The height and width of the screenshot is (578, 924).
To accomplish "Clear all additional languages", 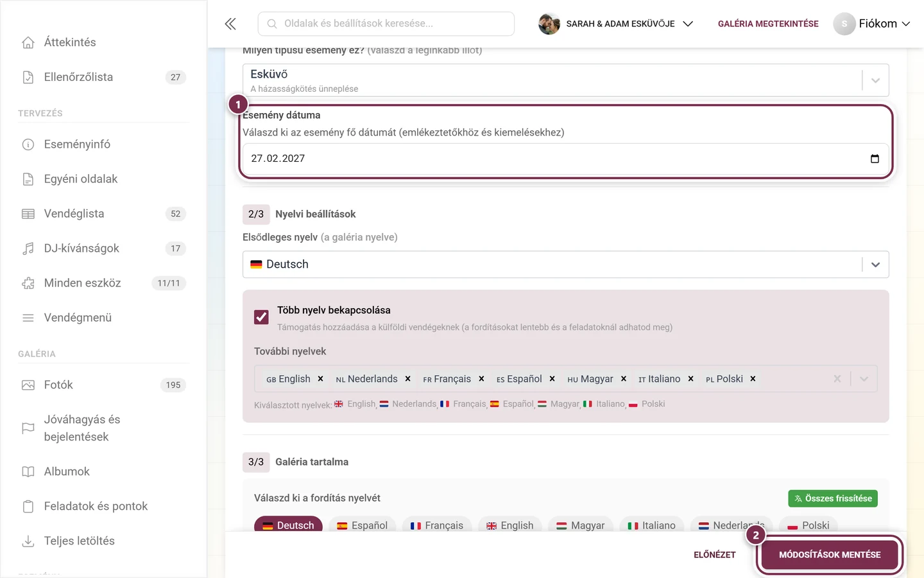I will coord(837,379).
